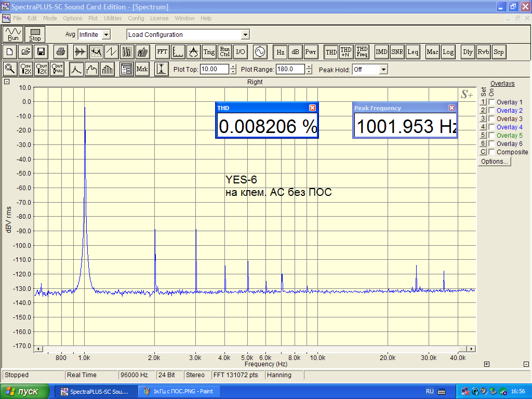Image resolution: width=532 pixels, height=399 pixels.
Task: Click the print icon
Action: [x=61, y=52]
